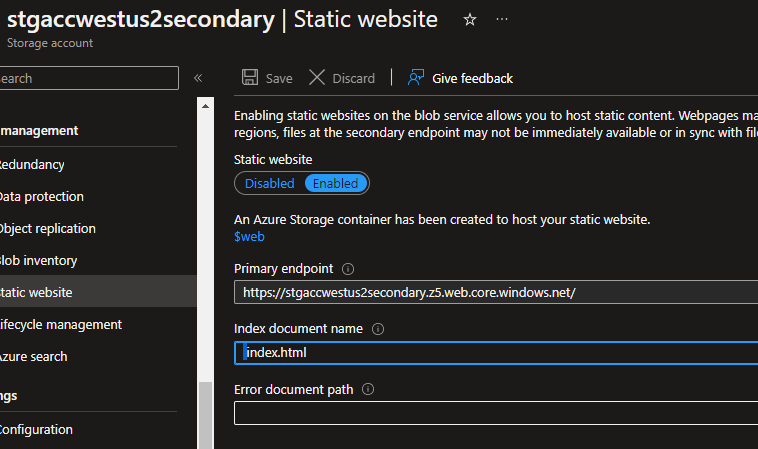Set Static website to Disabled

click(x=269, y=184)
